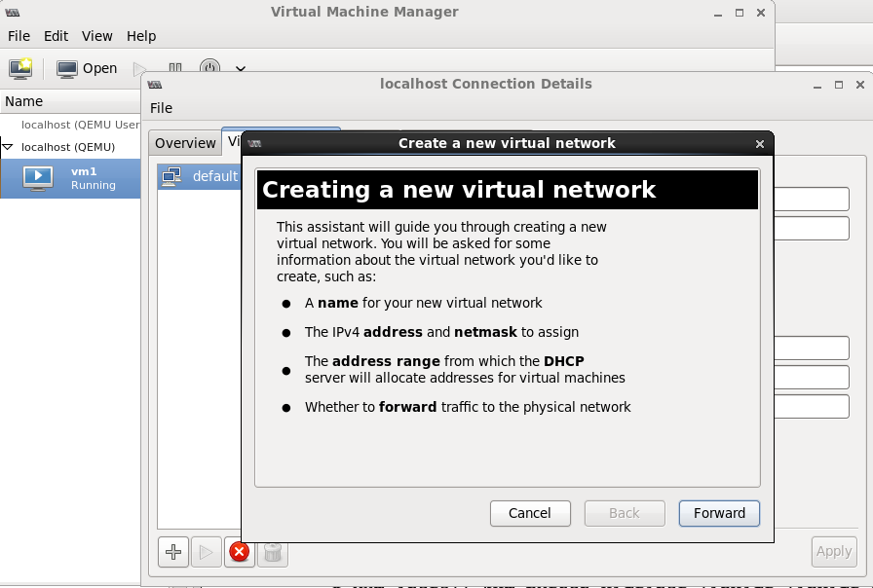The width and height of the screenshot is (873, 588).
Task: Open the Help menu
Action: [x=141, y=36]
